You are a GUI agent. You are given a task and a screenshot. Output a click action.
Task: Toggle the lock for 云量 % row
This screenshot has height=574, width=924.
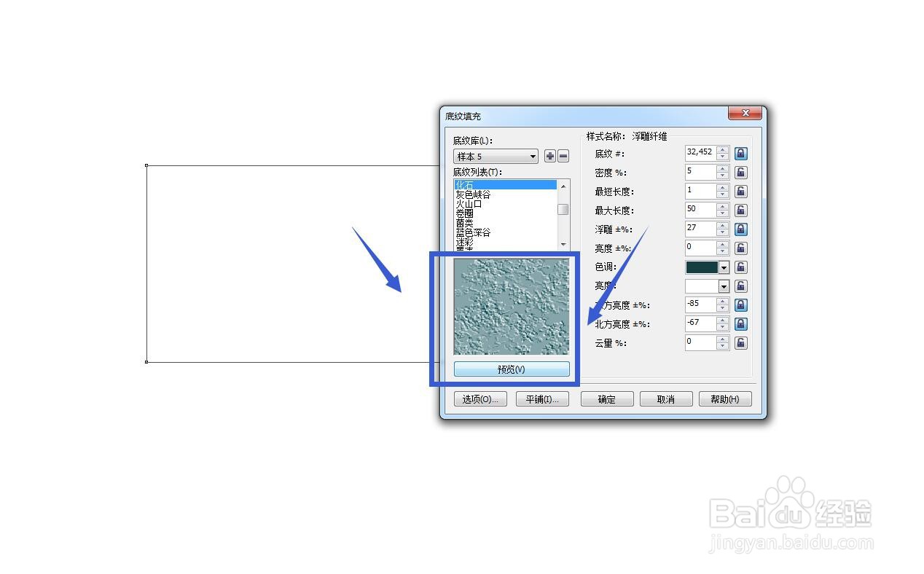pyautogui.click(x=740, y=343)
